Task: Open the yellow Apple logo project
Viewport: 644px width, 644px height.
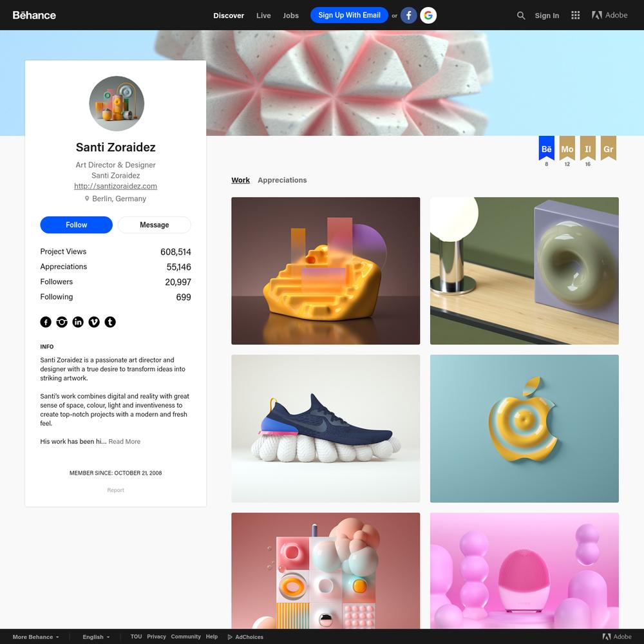Action: pyautogui.click(x=524, y=428)
